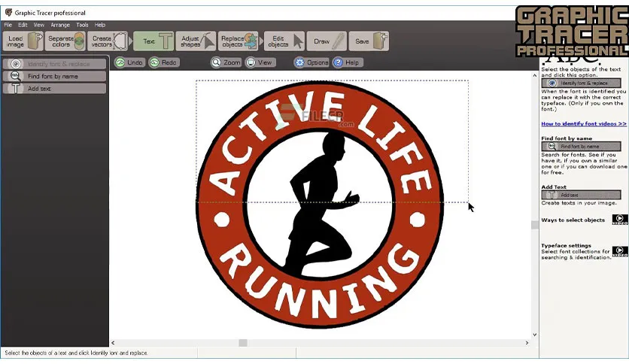Click the Load image toolbar button
The width and height of the screenshot is (629, 364).
coord(23,41)
